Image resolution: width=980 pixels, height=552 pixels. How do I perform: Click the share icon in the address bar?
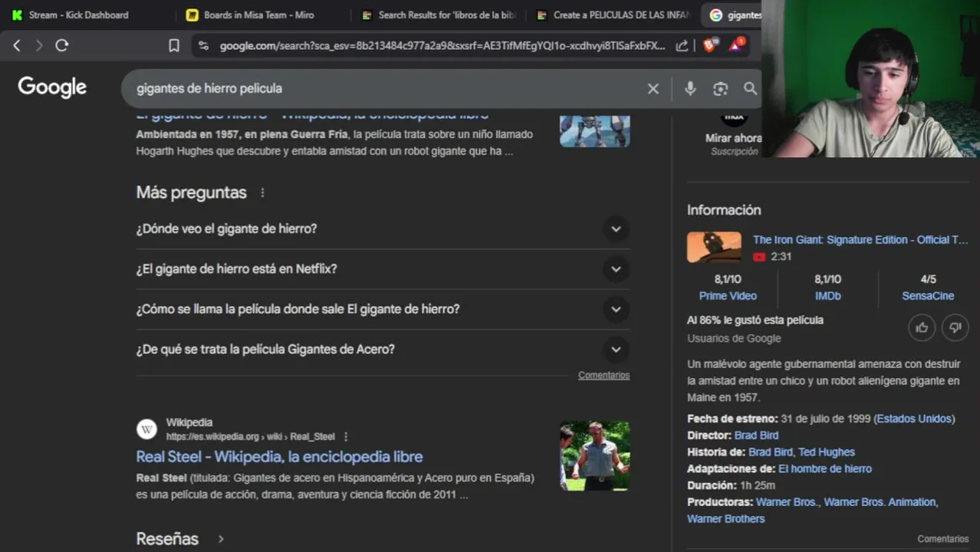pos(682,46)
